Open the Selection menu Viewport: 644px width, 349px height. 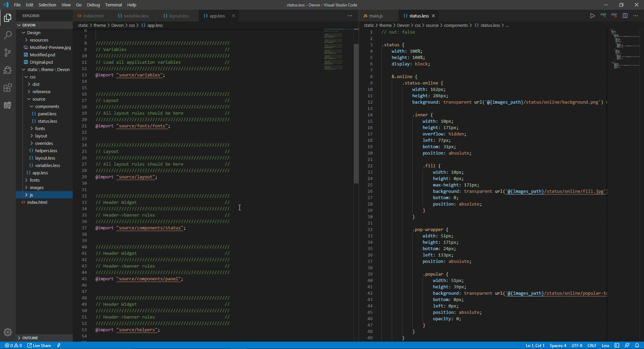point(47,5)
